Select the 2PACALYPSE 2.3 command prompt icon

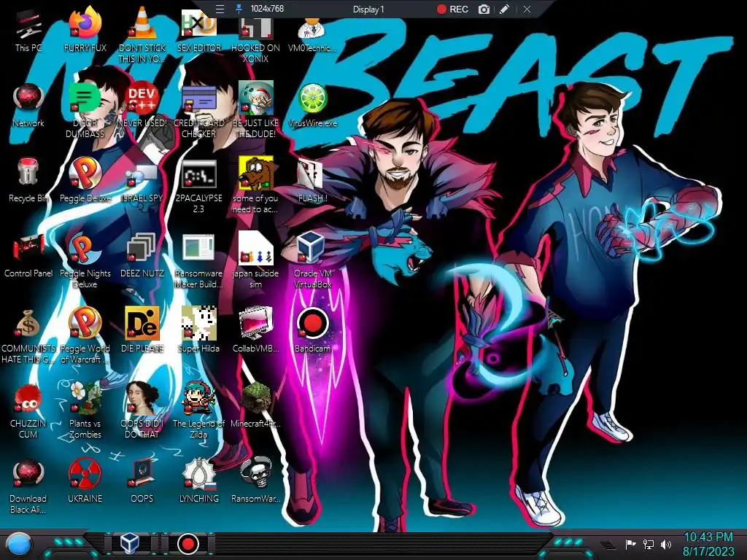click(198, 186)
